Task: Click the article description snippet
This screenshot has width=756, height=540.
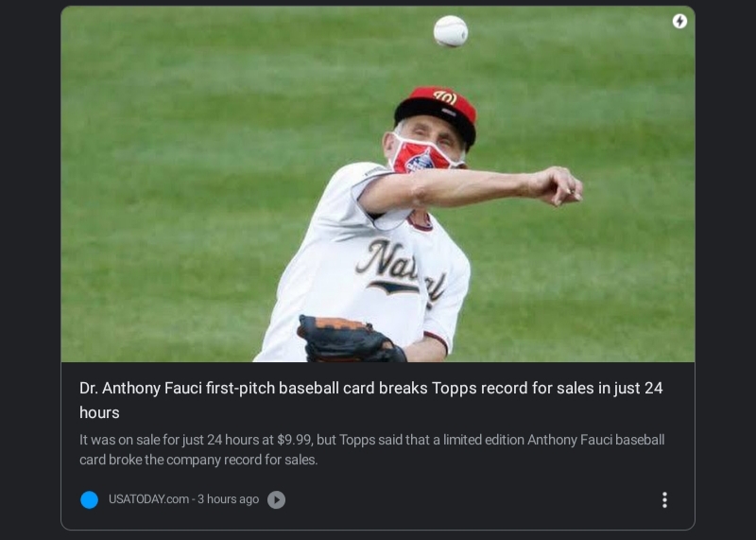Action: (x=371, y=449)
